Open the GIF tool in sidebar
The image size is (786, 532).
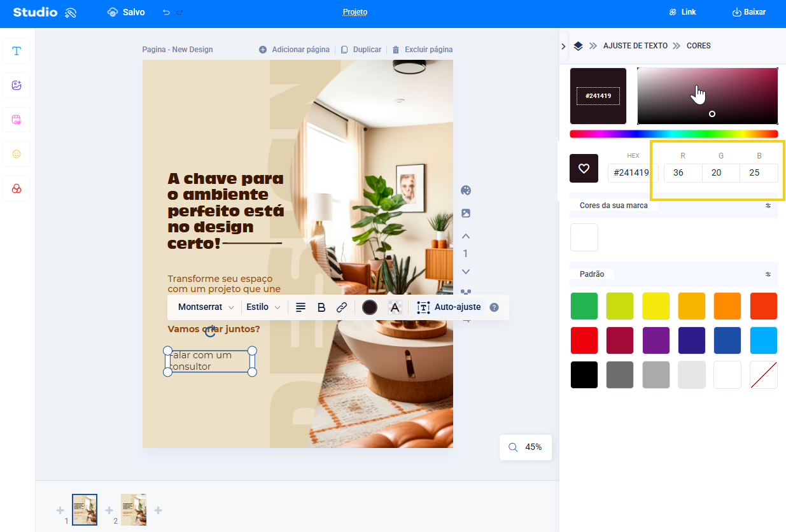pos(17,120)
